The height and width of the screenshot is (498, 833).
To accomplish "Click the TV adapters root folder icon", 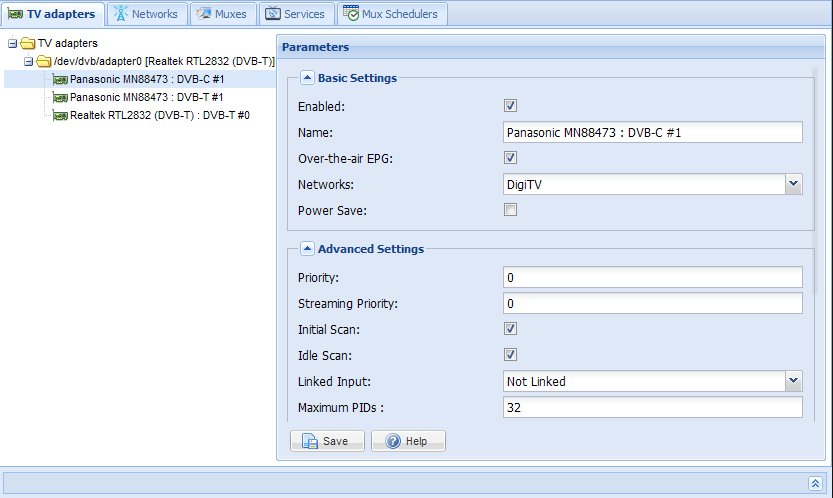I will coord(28,43).
